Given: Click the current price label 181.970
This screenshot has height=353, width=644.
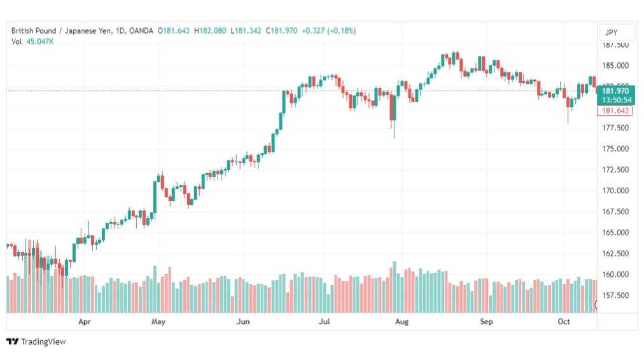Looking at the screenshot, I should (x=615, y=91).
